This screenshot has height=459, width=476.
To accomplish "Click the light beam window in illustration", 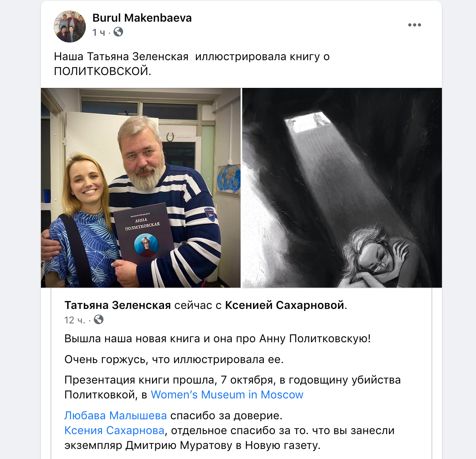I will click(x=307, y=122).
